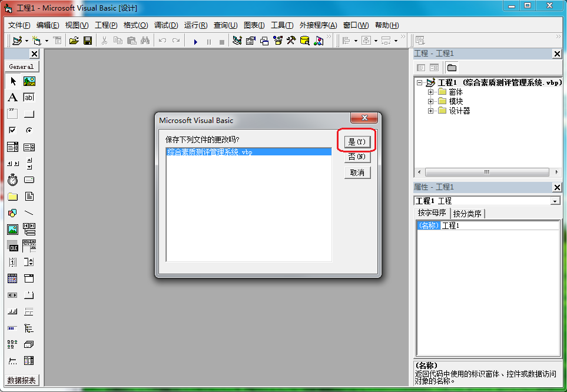Select the Frame control tool
Screen dimensions: 567x392
(x=12, y=114)
